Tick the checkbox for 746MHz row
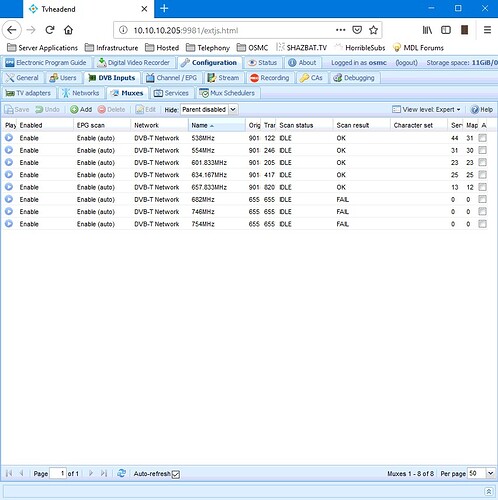 tap(482, 211)
